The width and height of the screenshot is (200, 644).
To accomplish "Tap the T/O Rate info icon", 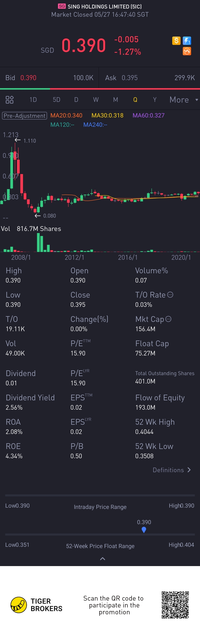I will tap(170, 295).
